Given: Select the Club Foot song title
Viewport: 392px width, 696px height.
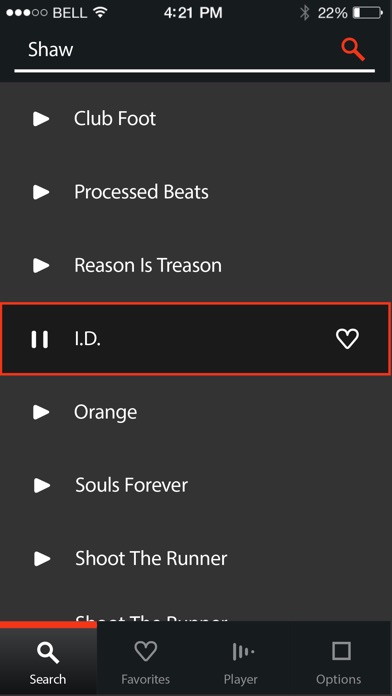Looking at the screenshot, I should [x=115, y=119].
